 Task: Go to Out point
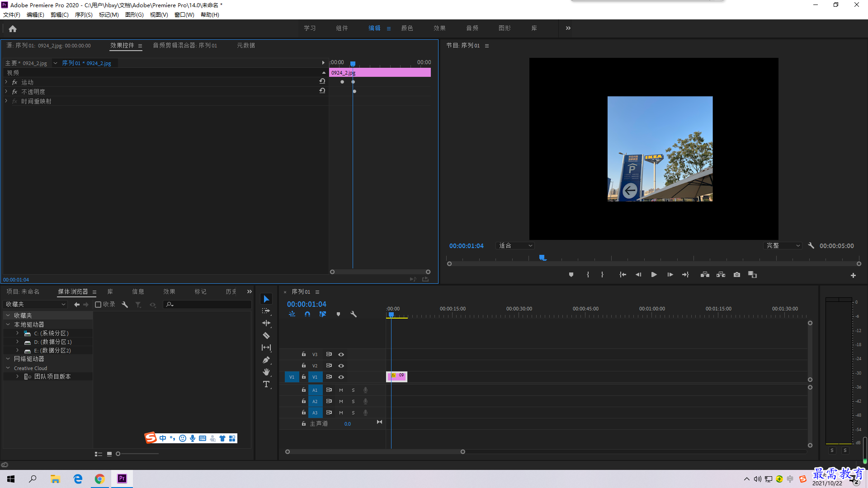pyautogui.click(x=685, y=275)
